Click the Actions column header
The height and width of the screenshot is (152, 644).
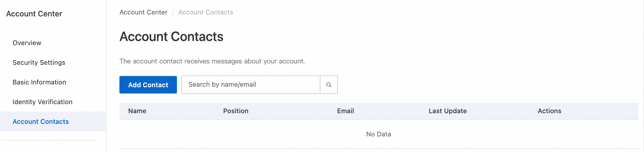tap(549, 111)
